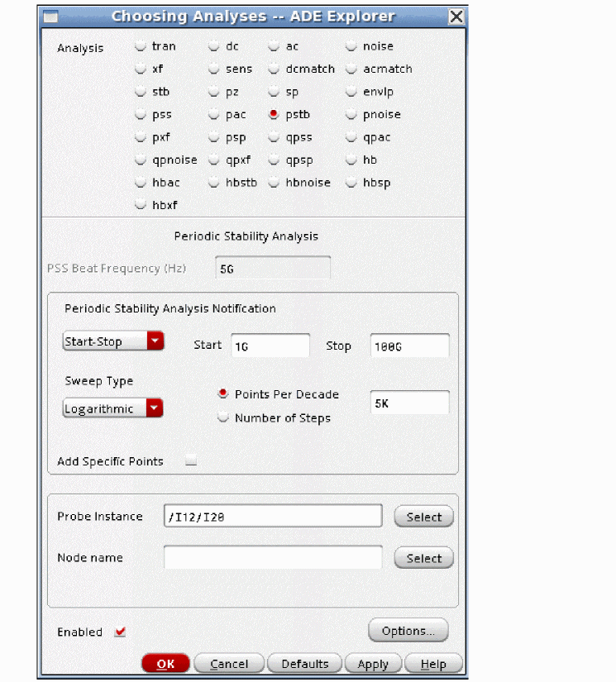Pick the sp analysis option
Screen dimensions: 616x682
(x=274, y=91)
